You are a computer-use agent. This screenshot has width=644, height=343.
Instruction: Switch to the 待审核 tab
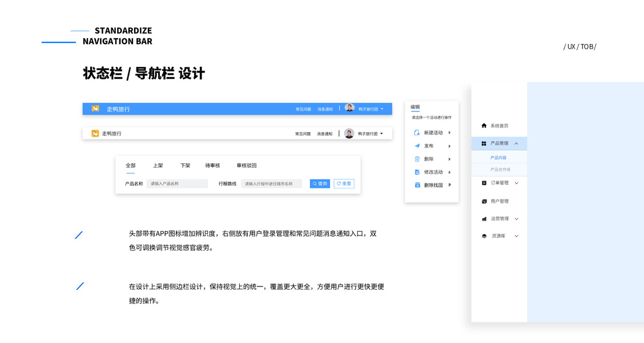point(213,165)
